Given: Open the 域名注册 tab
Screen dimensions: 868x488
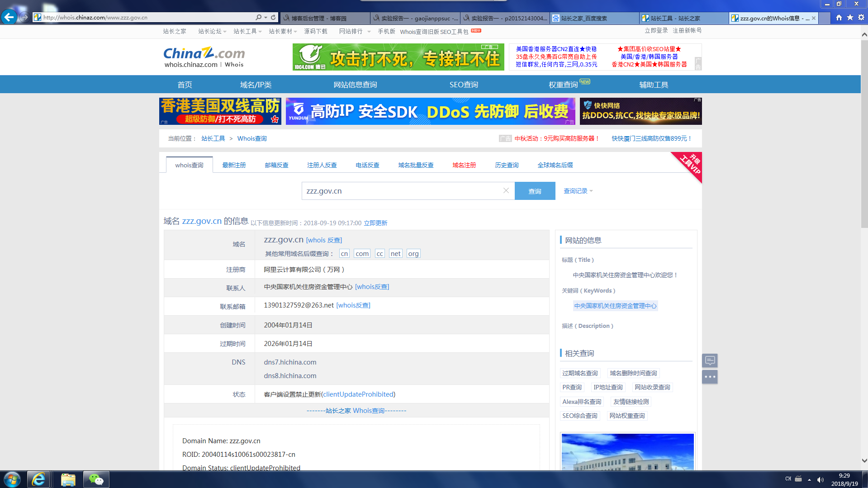Looking at the screenshot, I should [464, 165].
